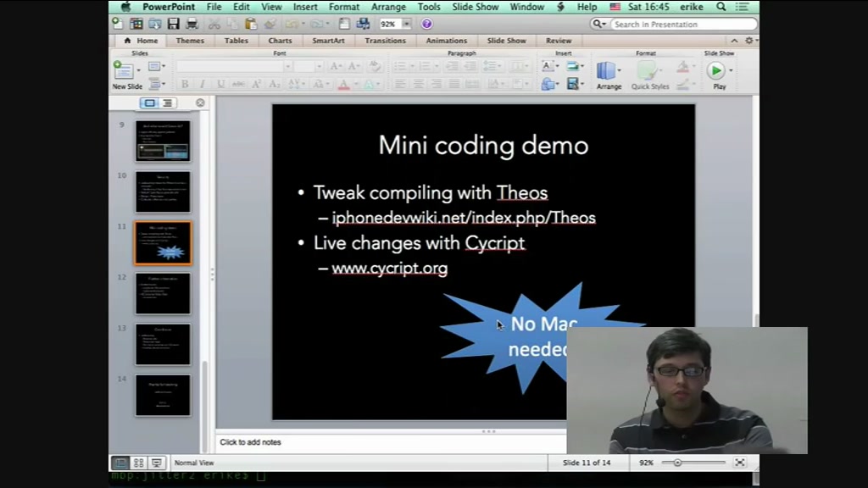The height and width of the screenshot is (488, 868).
Task: Save the presentation with floppy icon
Action: coord(173,23)
